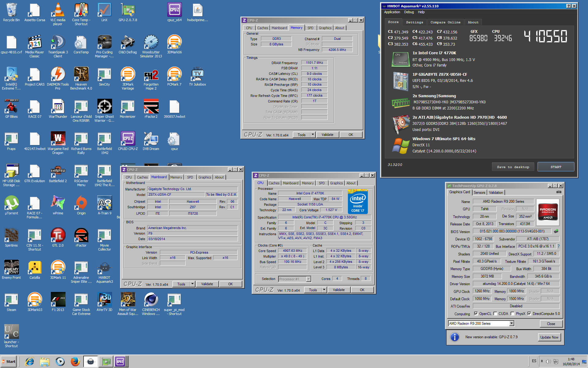This screenshot has width=588, height=368.
Task: Toggle the OpenCL checkbox in GPU-Z
Action: pos(476,313)
